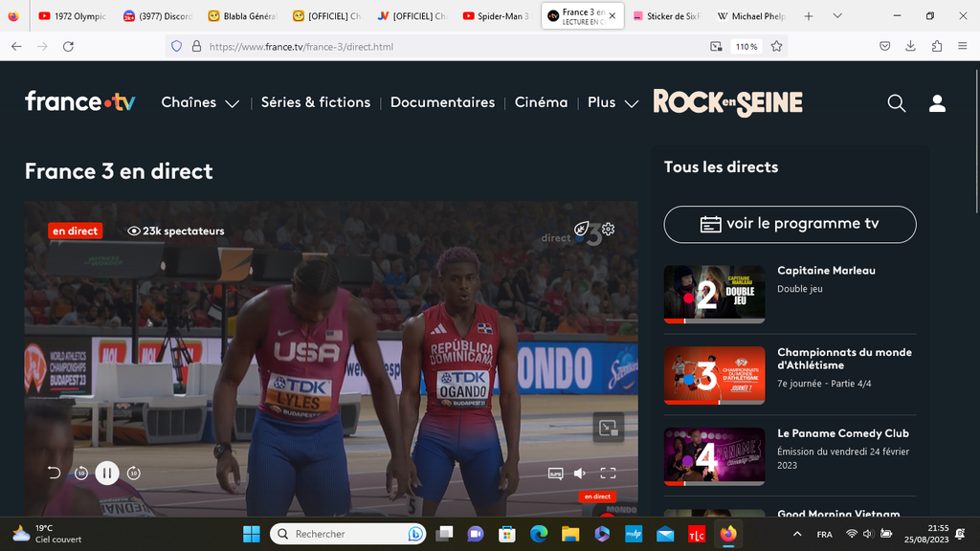Jump to live via en direct marker
The height and width of the screenshot is (551, 980).
point(597,496)
